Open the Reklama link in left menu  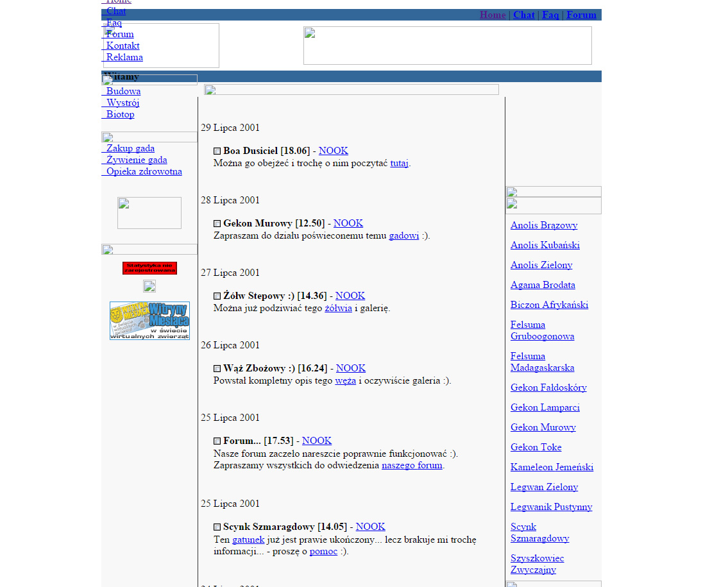(x=124, y=57)
